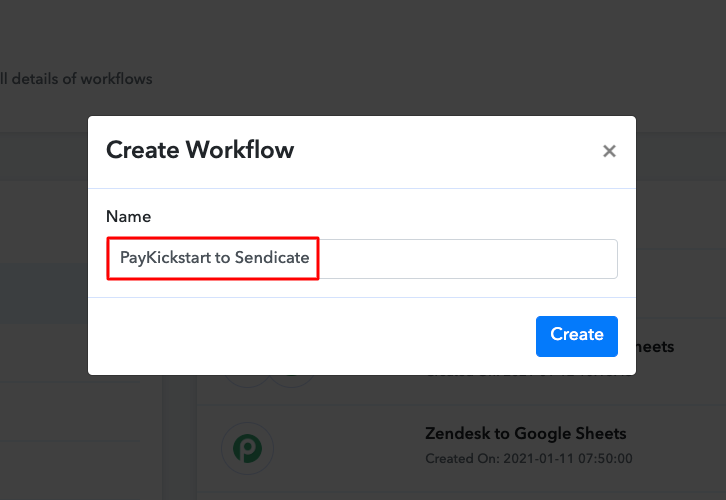Open the Zendesk to Google Sheets workflow

coord(526,434)
